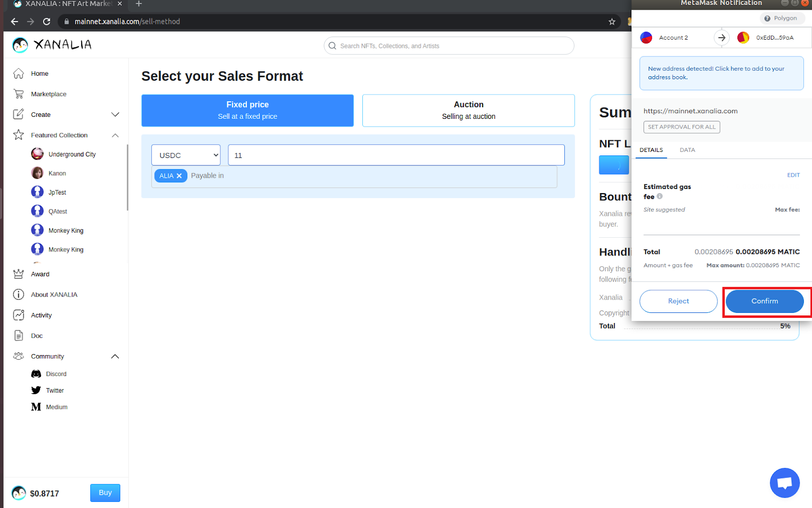Open the Activity page link
This screenshot has width=812, height=508.
coord(41,315)
